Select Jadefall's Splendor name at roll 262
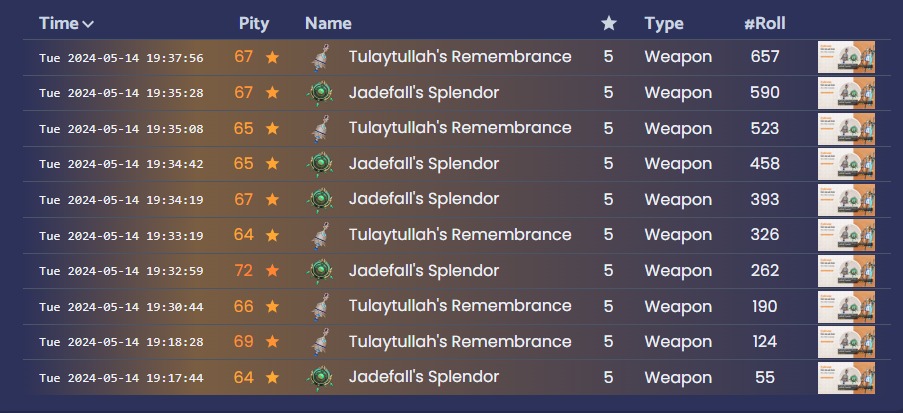This screenshot has width=903, height=413. click(x=423, y=271)
